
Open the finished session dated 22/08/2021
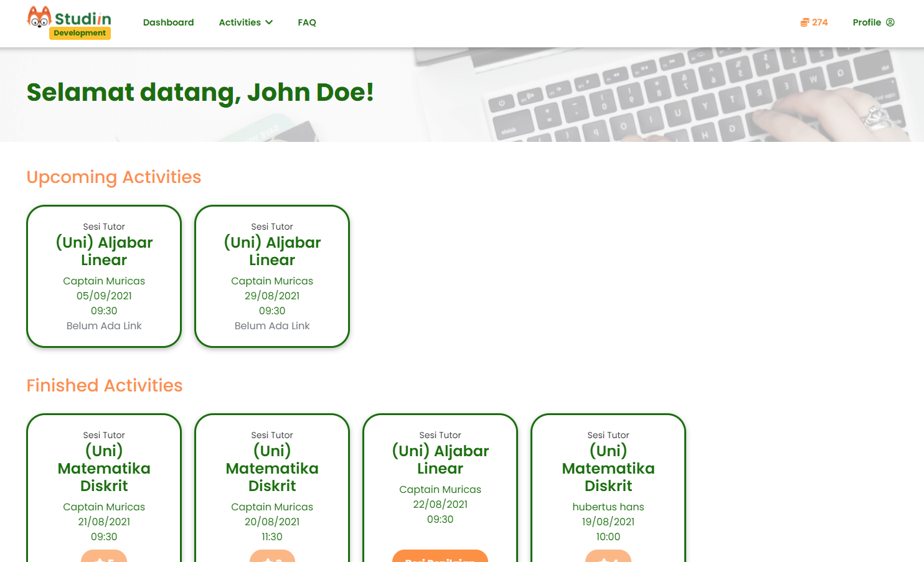pyautogui.click(x=440, y=488)
